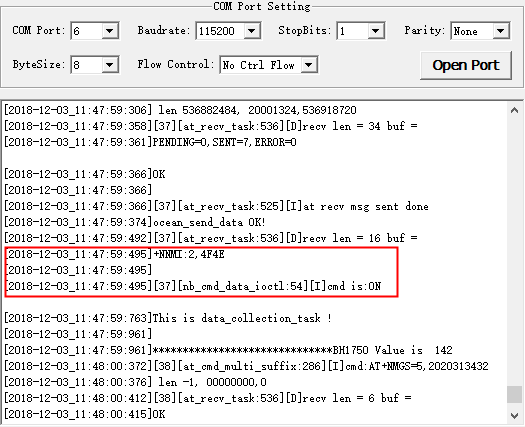Click the Parity 'None' value field
This screenshot has width=525, height=427.
pos(472,31)
